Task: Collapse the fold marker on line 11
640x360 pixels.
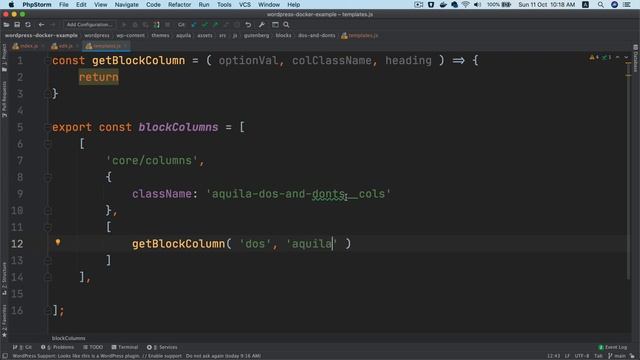Action: 47,227
